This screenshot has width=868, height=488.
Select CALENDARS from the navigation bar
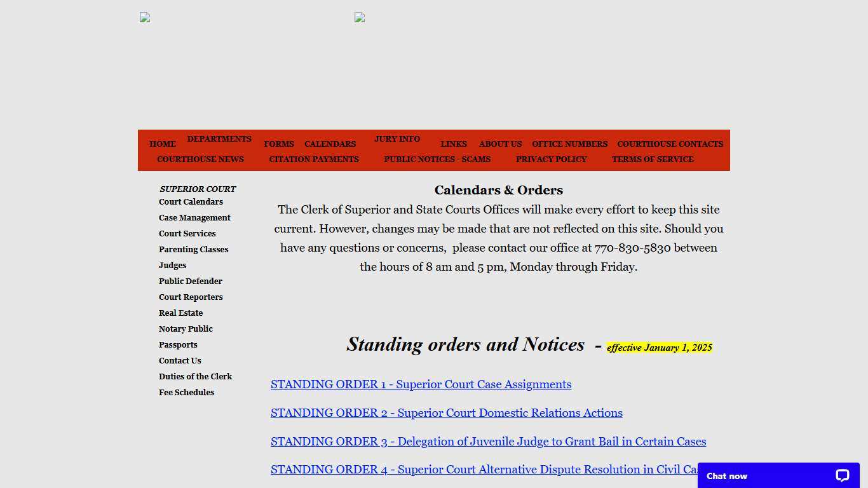tap(330, 144)
